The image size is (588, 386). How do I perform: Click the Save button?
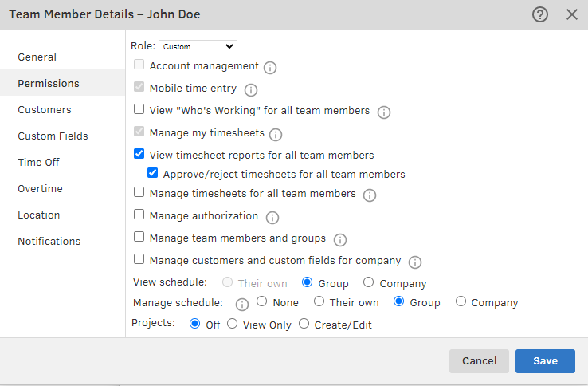545,361
